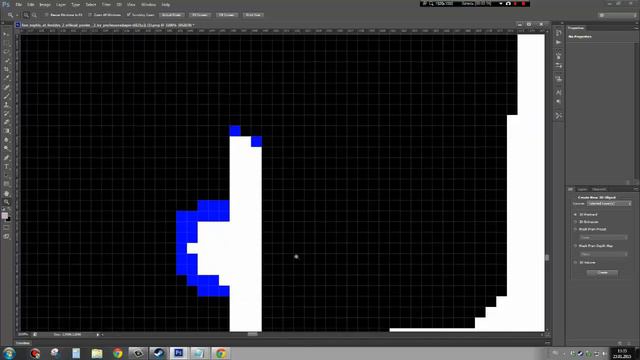The height and width of the screenshot is (360, 640).
Task: Select the 3D Postcard radio option
Action: pyautogui.click(x=576, y=215)
